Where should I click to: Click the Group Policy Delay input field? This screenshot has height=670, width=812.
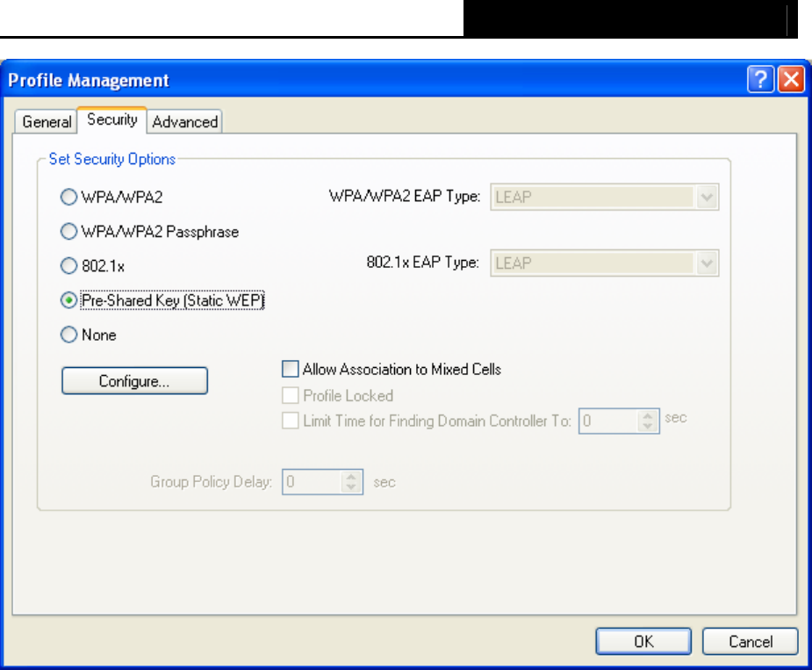[x=312, y=482]
